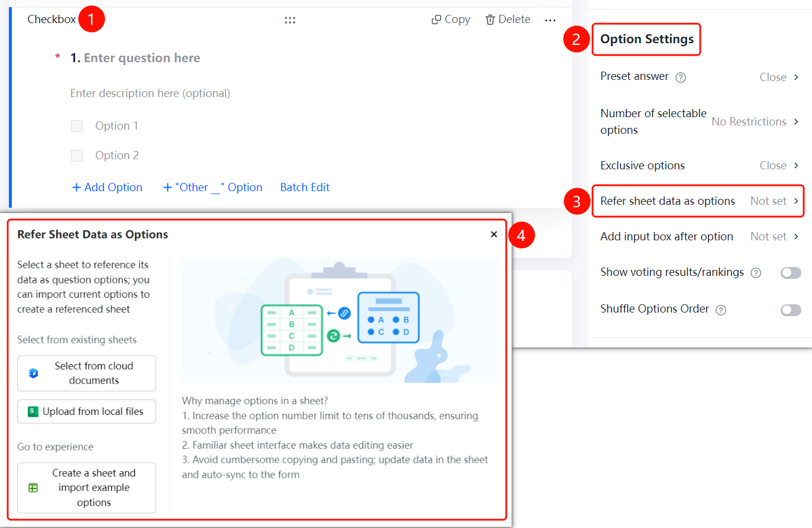Image resolution: width=812 pixels, height=528 pixels.
Task: Click the sheet illustration image in the dialog
Action: 340,320
